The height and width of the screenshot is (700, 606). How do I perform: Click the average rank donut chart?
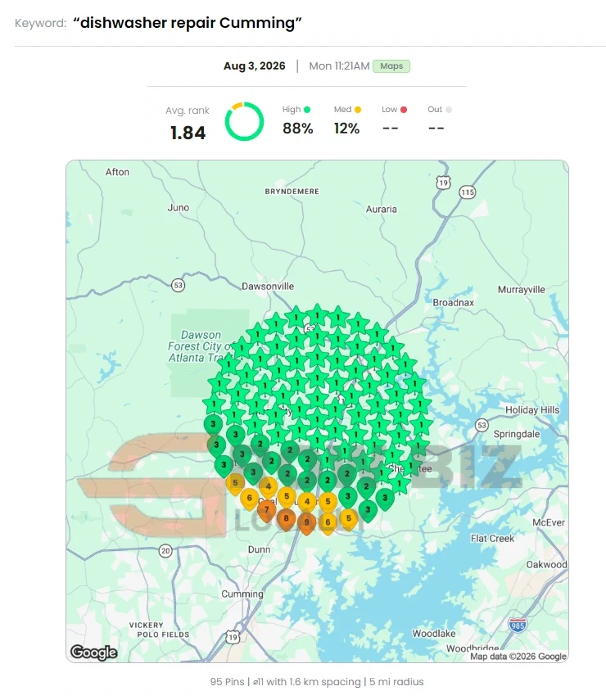click(244, 121)
